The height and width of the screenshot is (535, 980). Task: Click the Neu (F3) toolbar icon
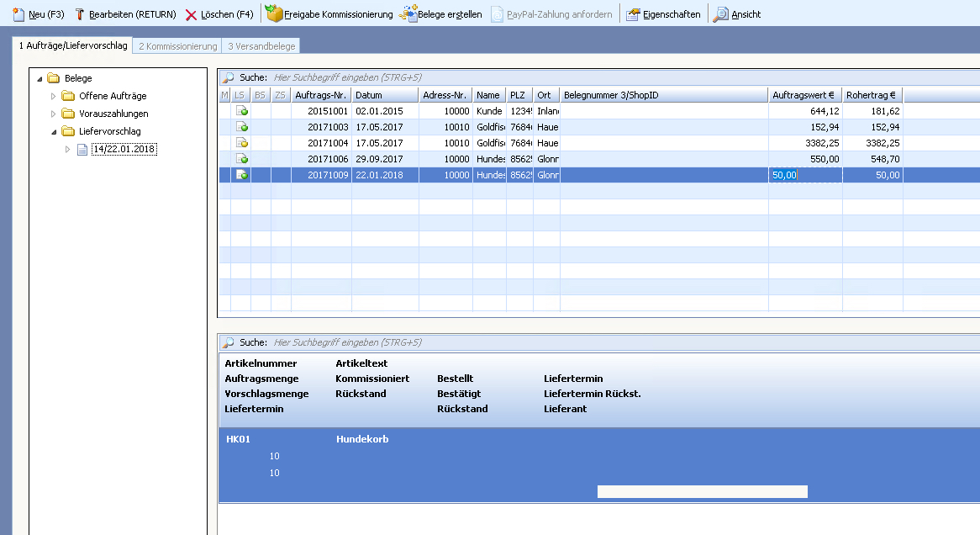coord(18,14)
